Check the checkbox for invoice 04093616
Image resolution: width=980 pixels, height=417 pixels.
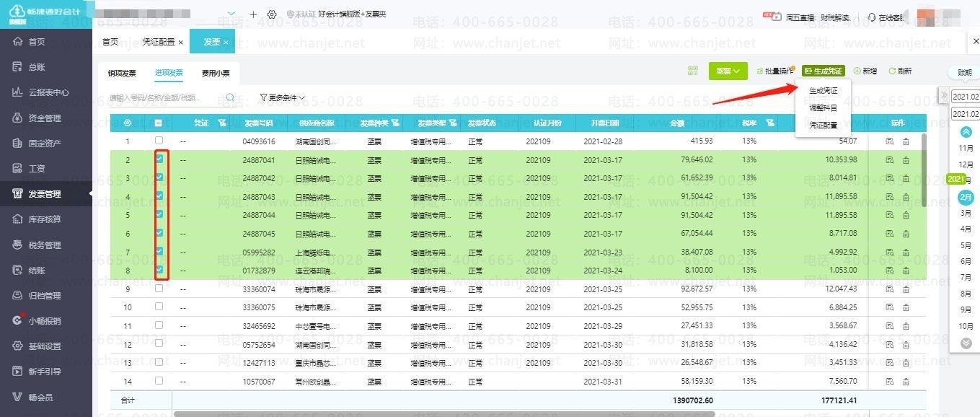coord(159,141)
